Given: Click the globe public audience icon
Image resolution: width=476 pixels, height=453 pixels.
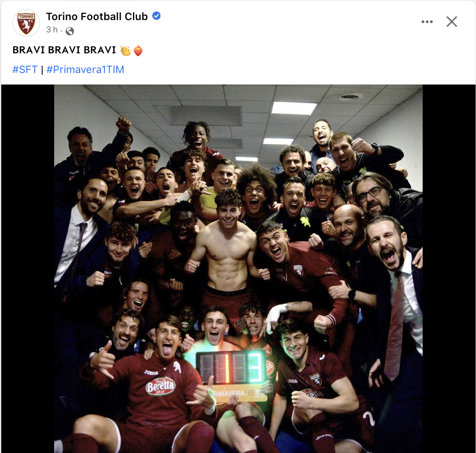Looking at the screenshot, I should click(70, 31).
